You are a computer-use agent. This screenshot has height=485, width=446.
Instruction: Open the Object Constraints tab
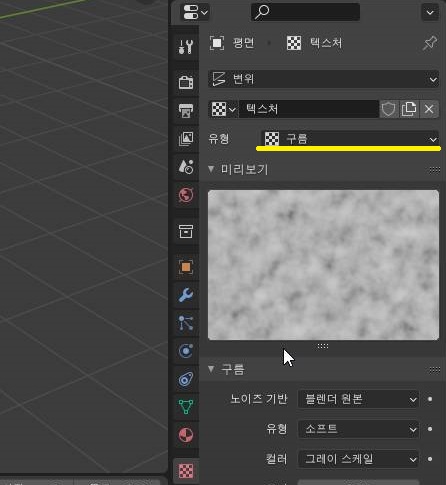click(186, 379)
